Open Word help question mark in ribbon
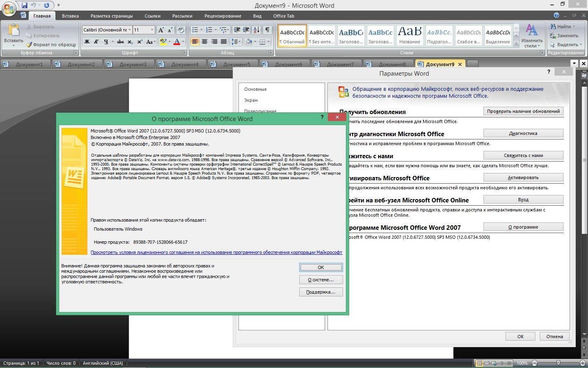The height and width of the screenshot is (368, 588). 556,15
